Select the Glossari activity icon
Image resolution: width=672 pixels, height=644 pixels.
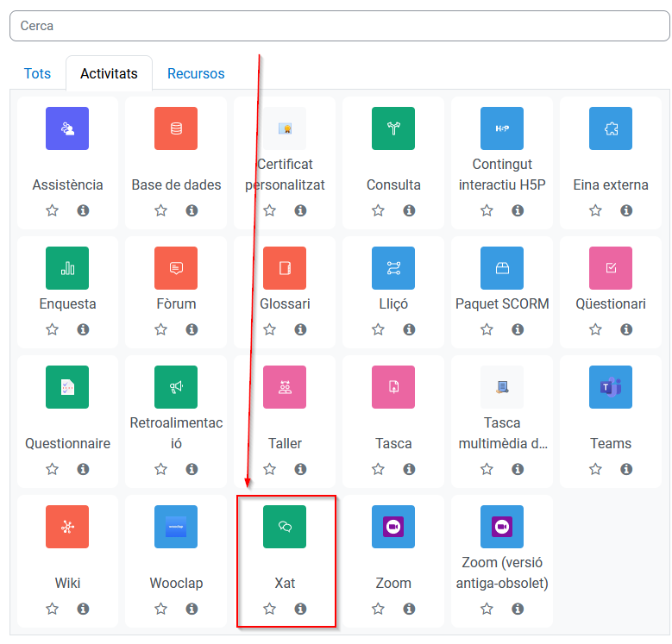click(285, 268)
